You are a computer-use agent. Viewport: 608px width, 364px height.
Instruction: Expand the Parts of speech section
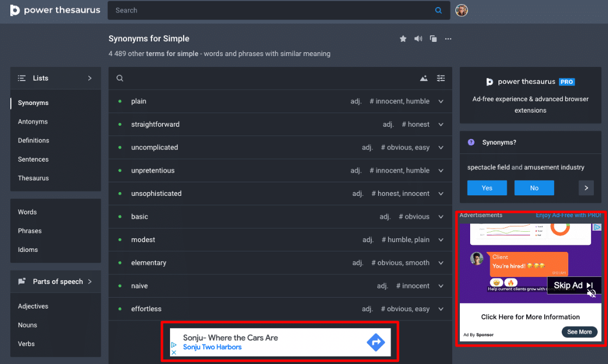pos(89,282)
